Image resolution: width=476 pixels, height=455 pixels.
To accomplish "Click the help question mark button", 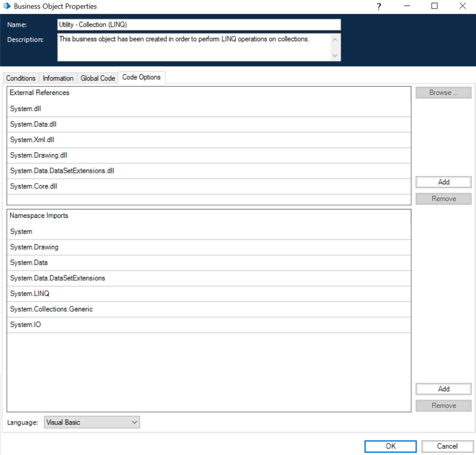I will pyautogui.click(x=378, y=6).
